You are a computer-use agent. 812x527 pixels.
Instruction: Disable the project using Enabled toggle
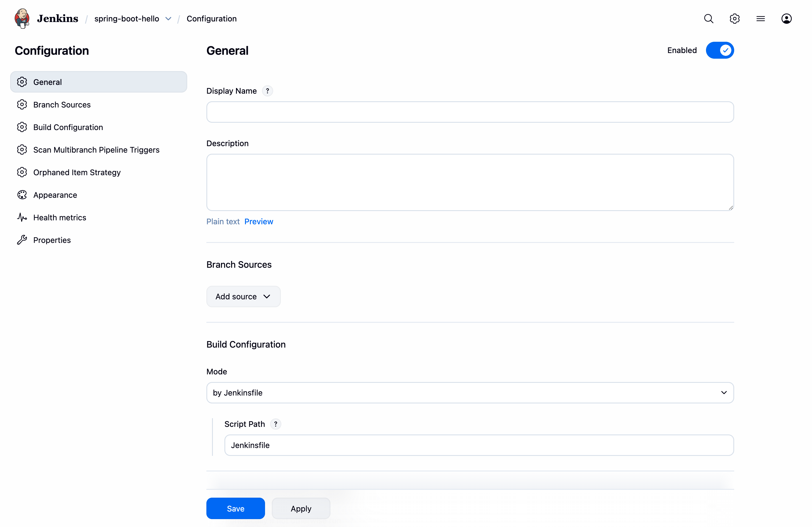pos(720,50)
